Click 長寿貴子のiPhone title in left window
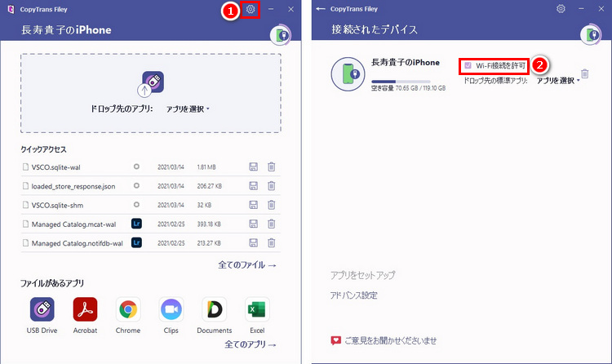 coord(66,30)
